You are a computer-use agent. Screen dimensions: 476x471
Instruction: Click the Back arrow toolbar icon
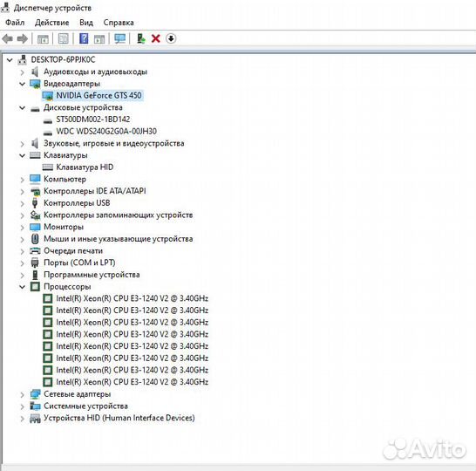[7, 39]
